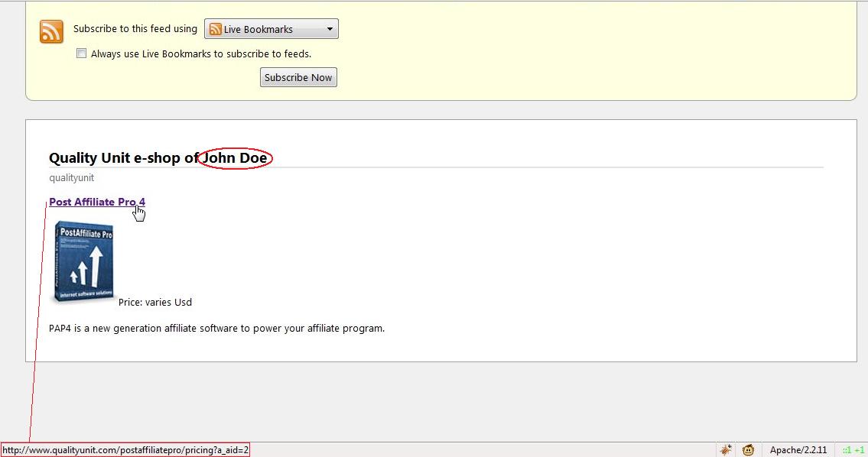Click the 'Quality Unit e-shop of John Doe' heading

[x=158, y=158]
